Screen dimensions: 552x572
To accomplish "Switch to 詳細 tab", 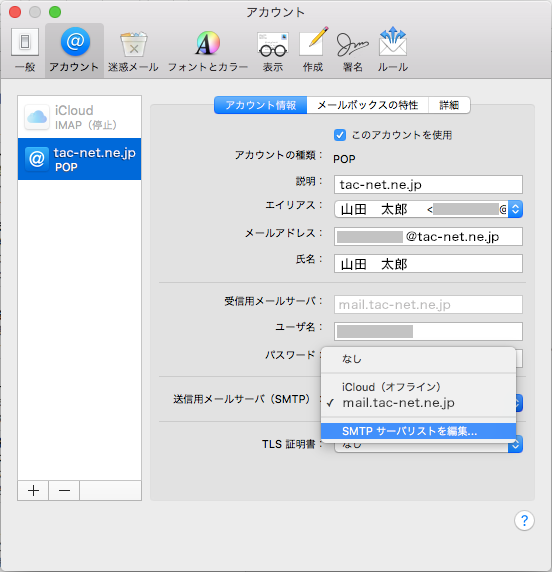I will pyautogui.click(x=449, y=105).
